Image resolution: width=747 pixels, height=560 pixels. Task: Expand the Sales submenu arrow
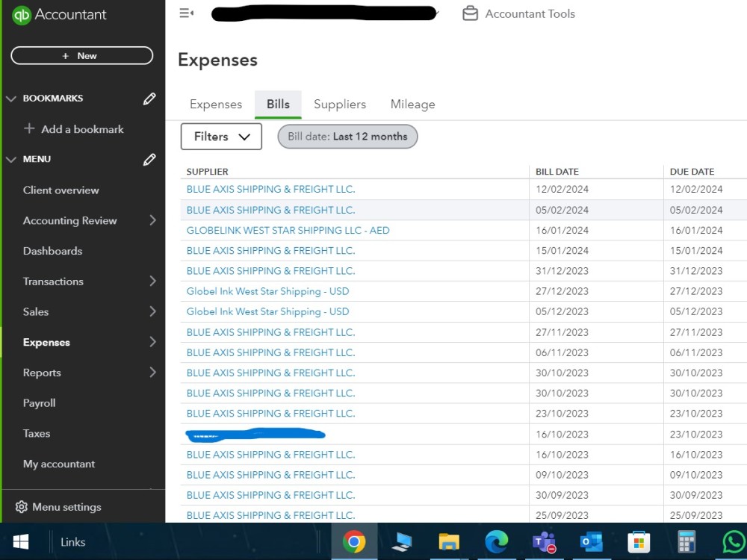152,311
